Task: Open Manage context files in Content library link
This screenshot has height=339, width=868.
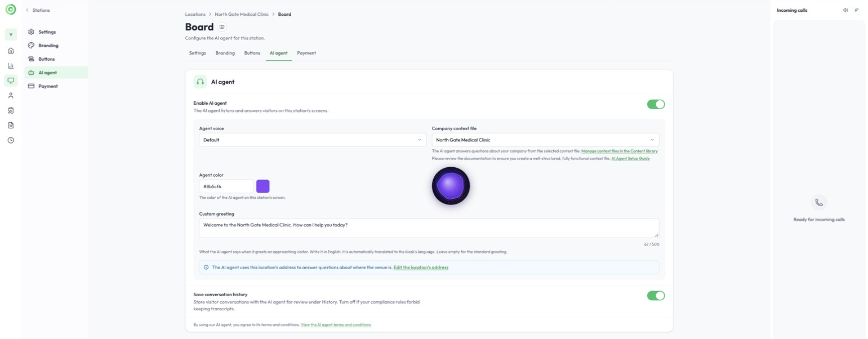Action: click(x=620, y=151)
